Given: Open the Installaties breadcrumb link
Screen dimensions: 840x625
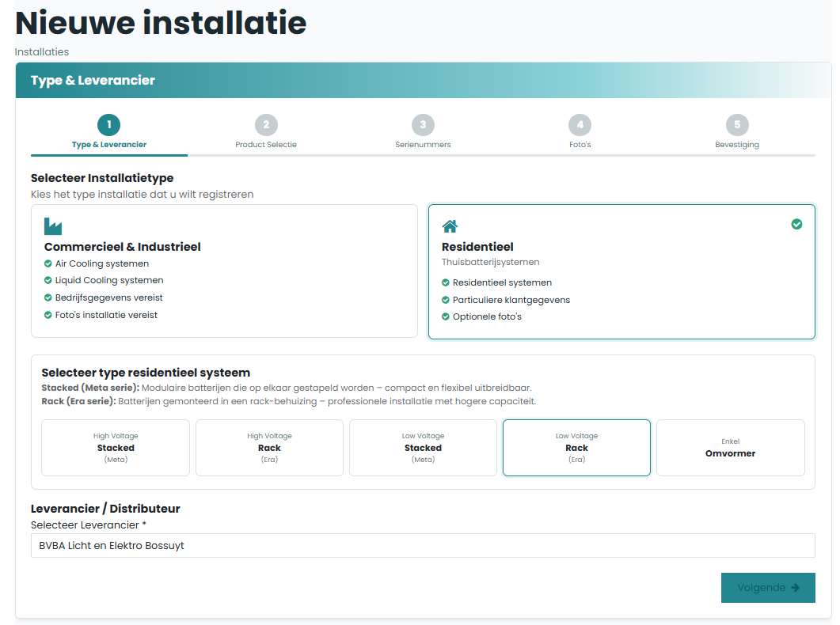Looking at the screenshot, I should point(42,52).
